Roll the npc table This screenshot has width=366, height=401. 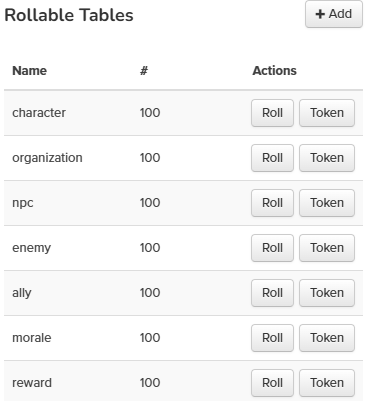click(272, 203)
